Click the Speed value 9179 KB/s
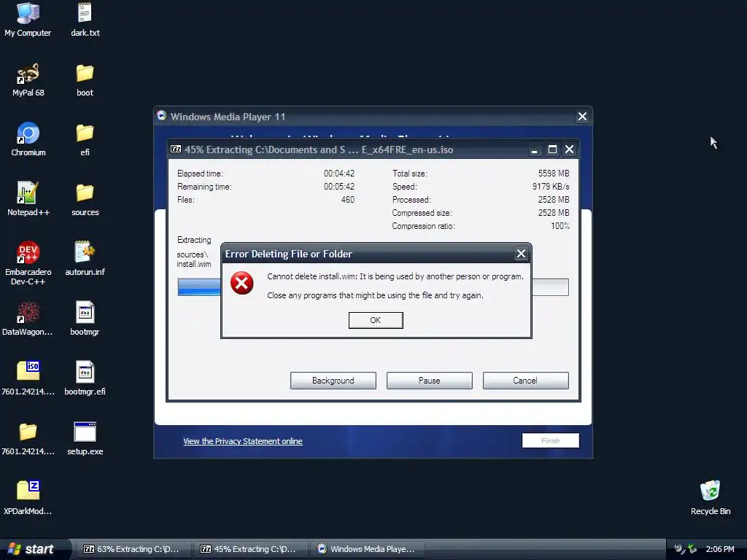This screenshot has height=560, width=747. [x=551, y=187]
